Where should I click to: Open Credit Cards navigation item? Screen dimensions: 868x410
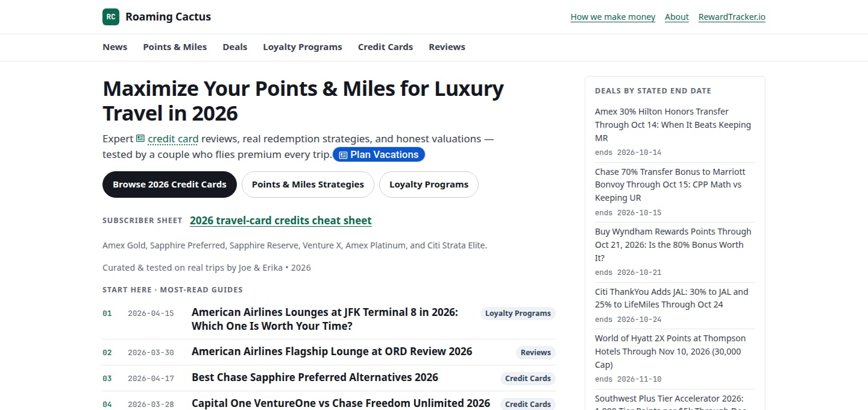(385, 47)
